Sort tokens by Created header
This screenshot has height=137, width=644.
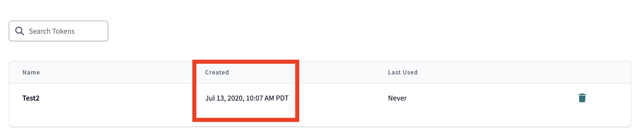pyautogui.click(x=217, y=72)
